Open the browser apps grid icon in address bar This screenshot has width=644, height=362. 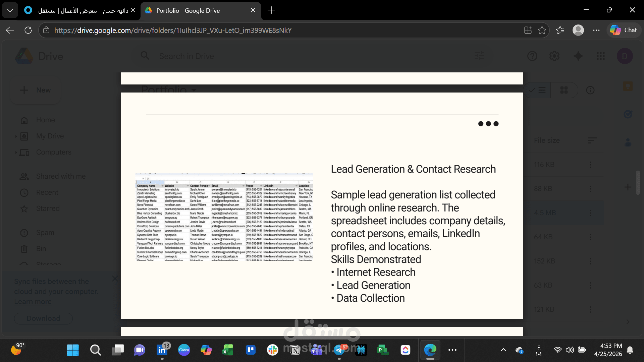[x=528, y=30]
